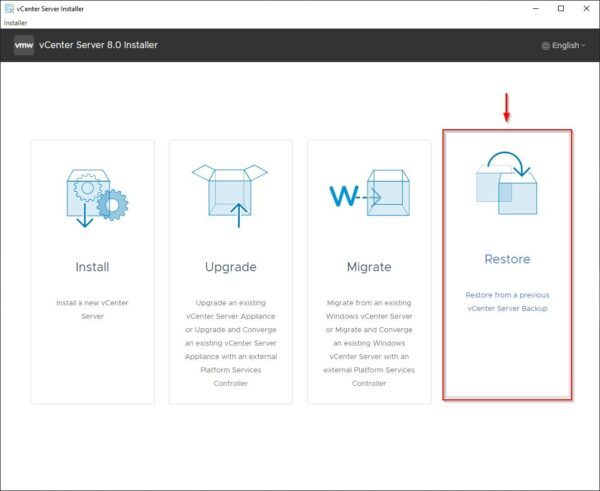The image size is (600, 491).
Task: Choose the Migrate option title
Action: (368, 267)
